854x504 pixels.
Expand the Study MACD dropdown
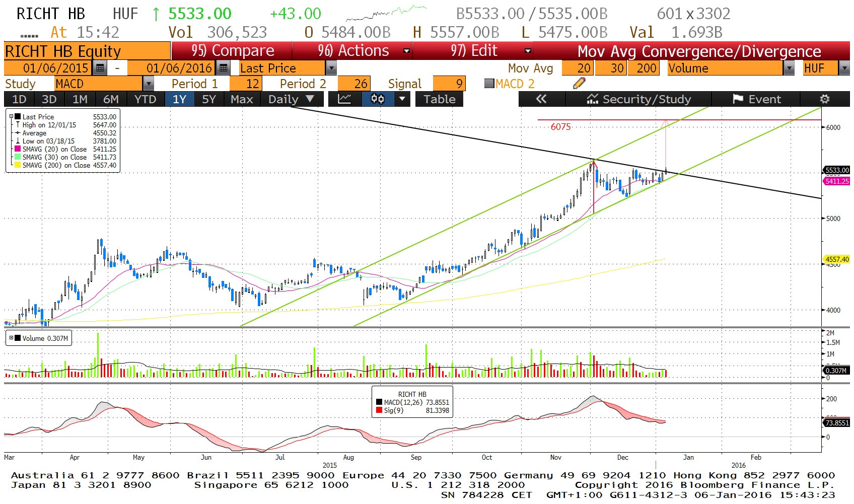pos(149,84)
